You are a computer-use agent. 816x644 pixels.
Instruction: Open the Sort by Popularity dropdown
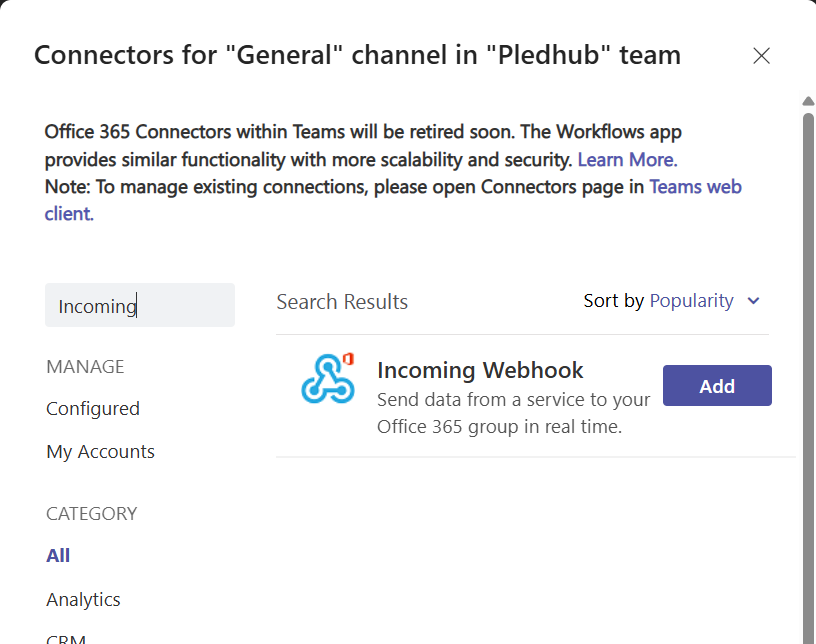(691, 300)
